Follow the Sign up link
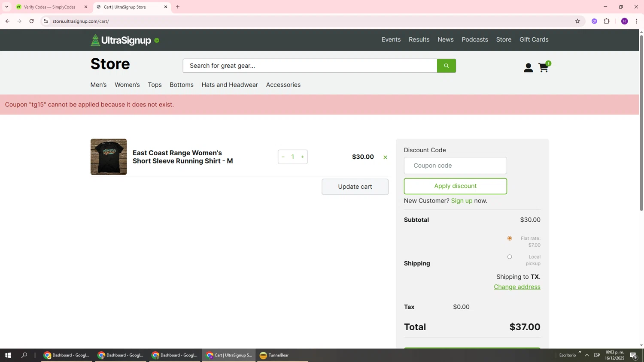 pos(462,201)
